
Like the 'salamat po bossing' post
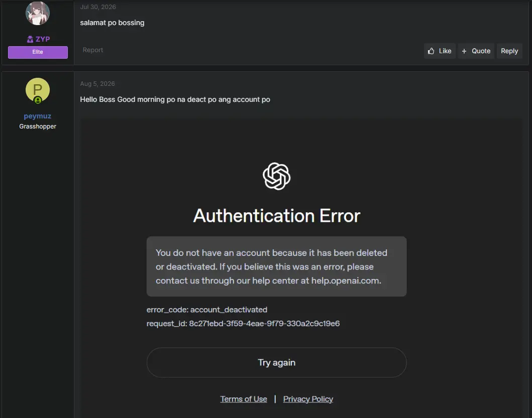click(x=440, y=51)
